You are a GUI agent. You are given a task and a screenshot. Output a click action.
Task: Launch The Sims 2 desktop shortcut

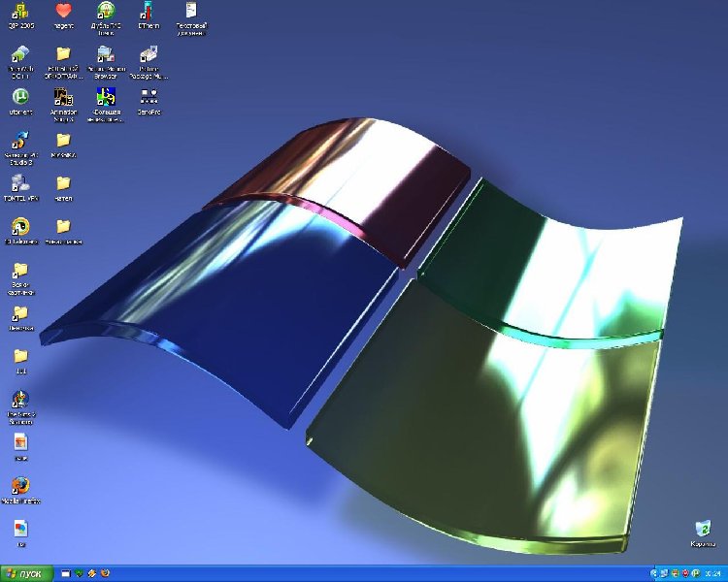click(20, 407)
